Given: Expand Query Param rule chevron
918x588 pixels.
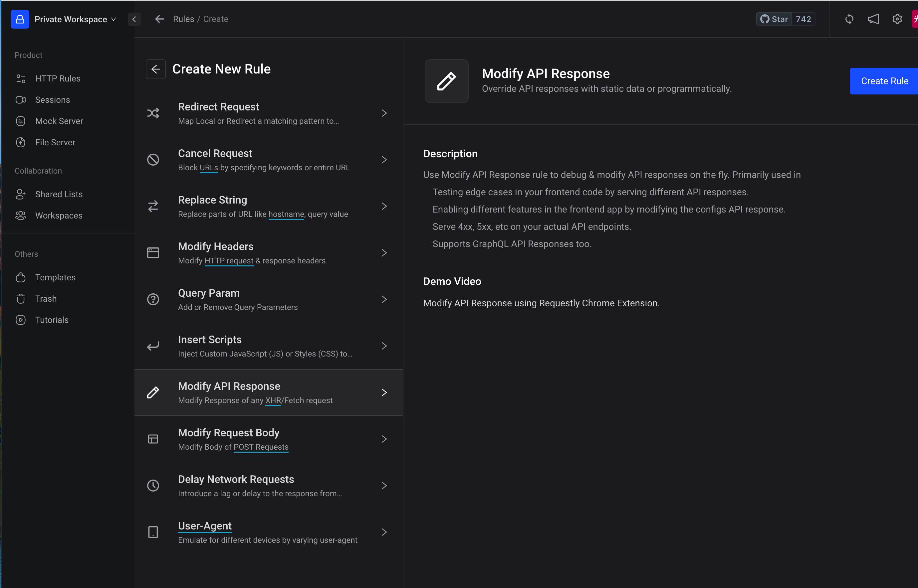Looking at the screenshot, I should 384,299.
